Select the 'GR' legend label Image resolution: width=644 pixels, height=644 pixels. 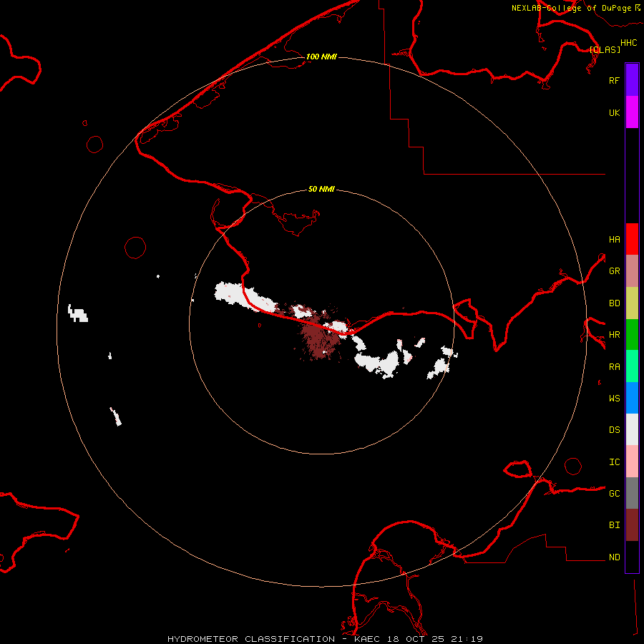tap(614, 271)
